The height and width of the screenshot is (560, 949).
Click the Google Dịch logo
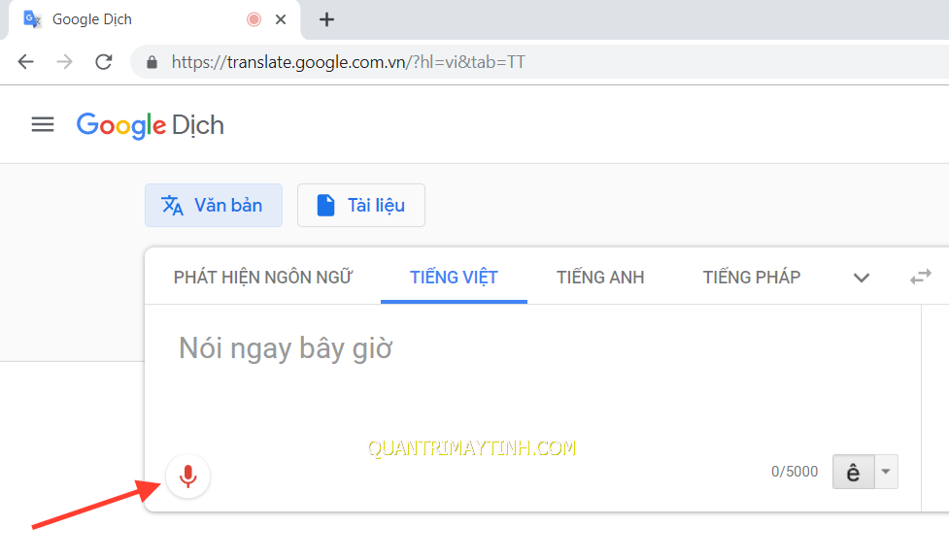151,125
